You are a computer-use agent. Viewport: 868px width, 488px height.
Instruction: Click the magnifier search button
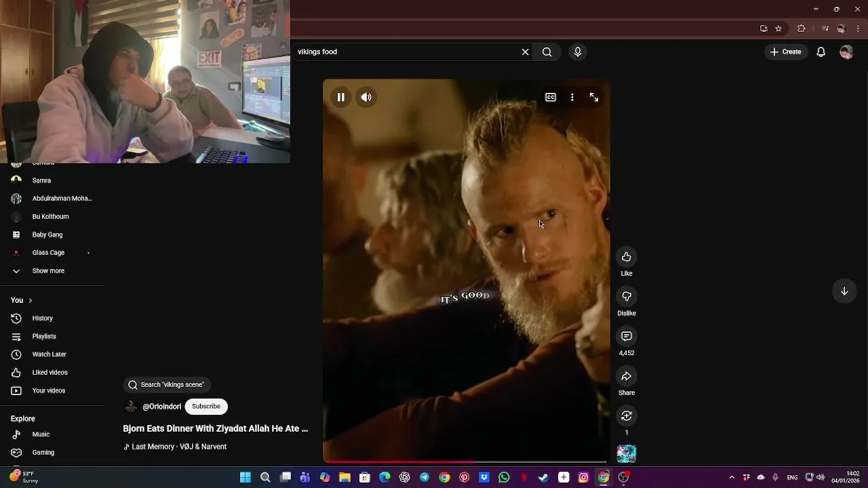(547, 52)
